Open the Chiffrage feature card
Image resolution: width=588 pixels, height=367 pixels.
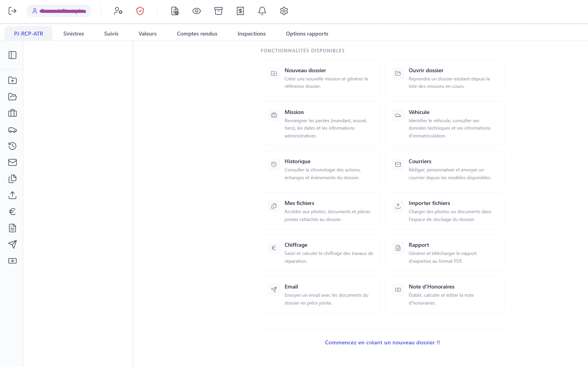[321, 253]
